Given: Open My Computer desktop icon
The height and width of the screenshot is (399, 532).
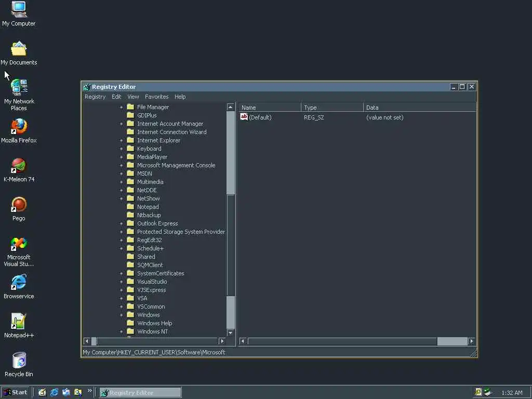Looking at the screenshot, I should (19, 10).
